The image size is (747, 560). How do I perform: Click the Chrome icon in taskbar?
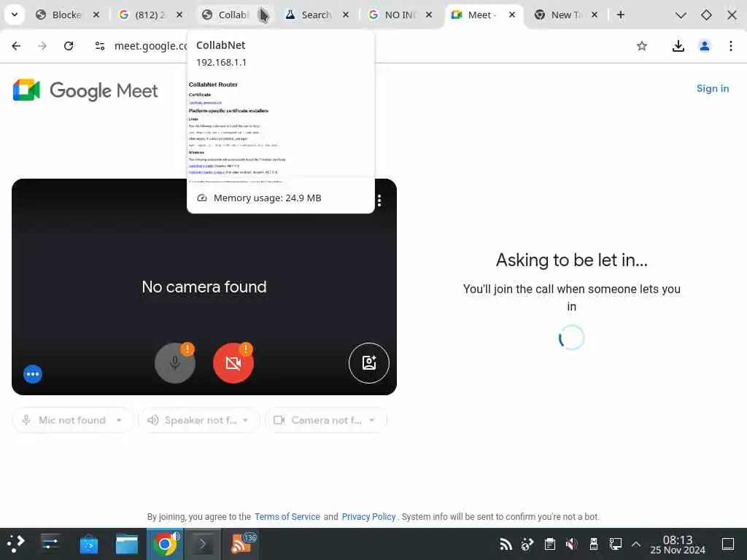click(165, 543)
